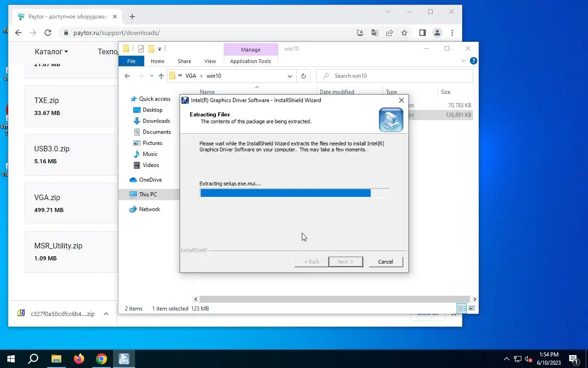The height and width of the screenshot is (368, 588).
Task: Open Chrome's three-dot menu
Action: (x=452, y=33)
